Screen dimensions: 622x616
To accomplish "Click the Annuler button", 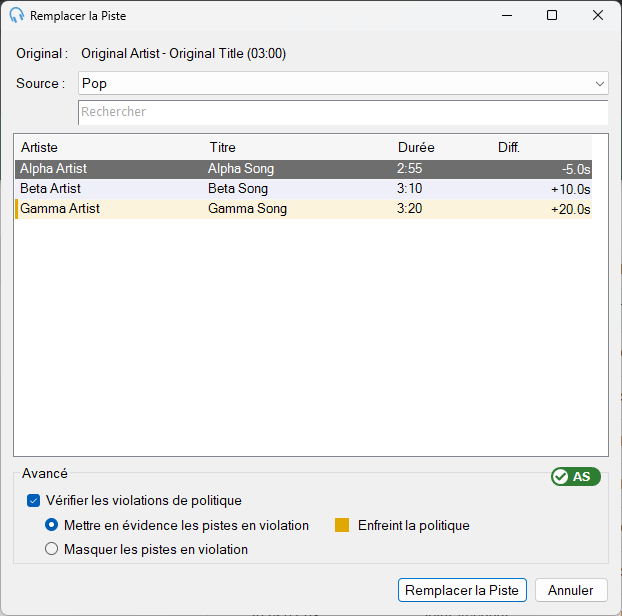I will [x=571, y=590].
